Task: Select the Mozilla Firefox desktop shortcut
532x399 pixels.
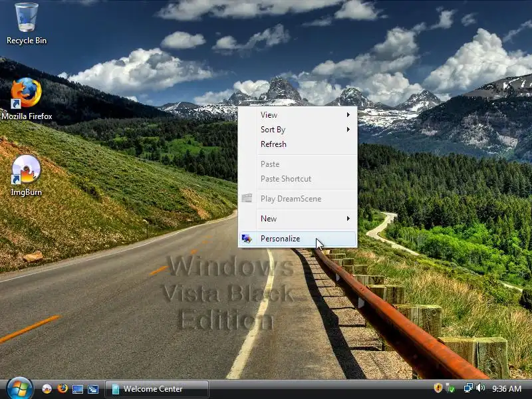Action: tap(26, 92)
